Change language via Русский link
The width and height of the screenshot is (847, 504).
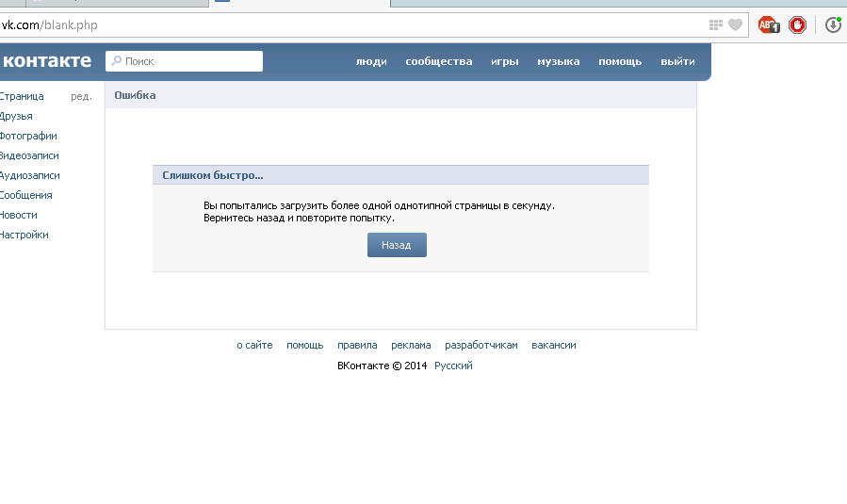(453, 366)
